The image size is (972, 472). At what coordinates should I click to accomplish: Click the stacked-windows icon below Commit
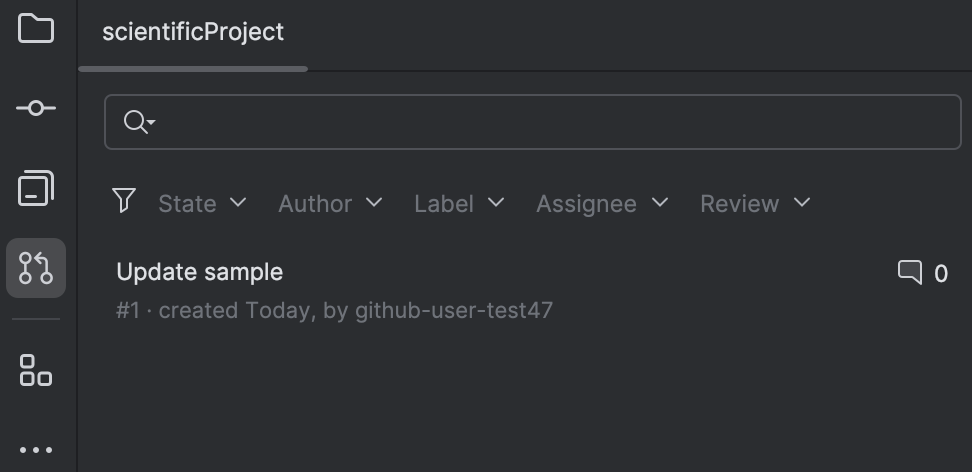[x=36, y=188]
